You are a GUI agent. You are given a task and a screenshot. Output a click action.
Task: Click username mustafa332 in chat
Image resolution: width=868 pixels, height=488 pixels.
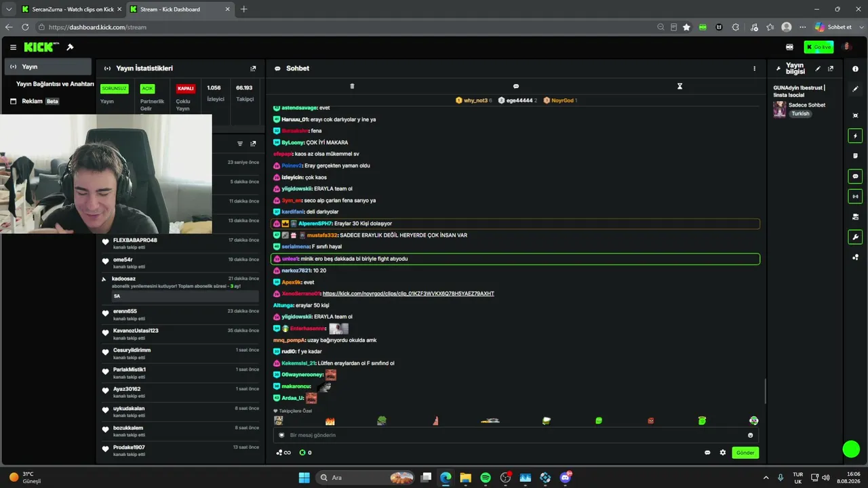point(321,235)
